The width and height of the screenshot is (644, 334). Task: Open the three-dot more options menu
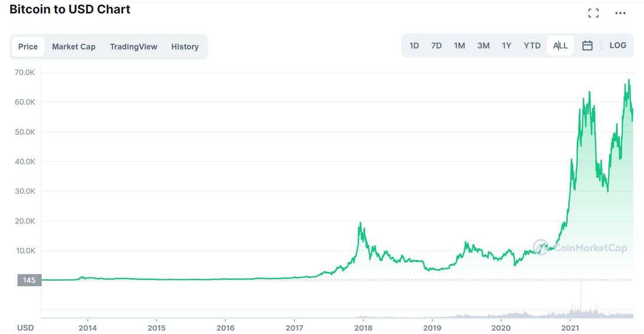(620, 13)
